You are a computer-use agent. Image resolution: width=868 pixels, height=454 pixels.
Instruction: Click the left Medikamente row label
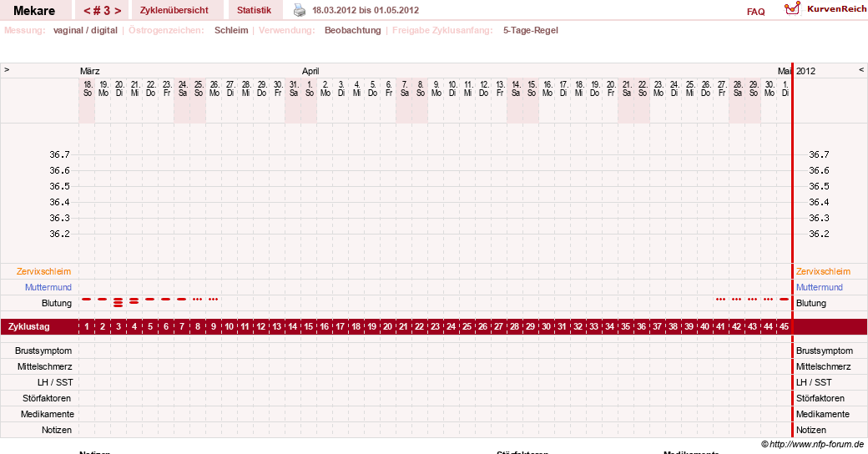47,414
